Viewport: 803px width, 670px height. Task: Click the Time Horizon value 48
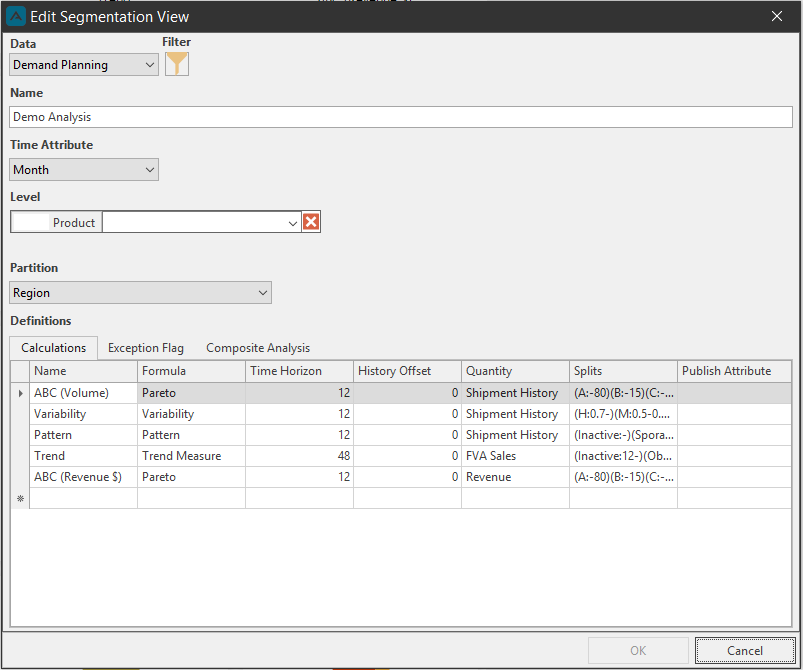[300, 456]
